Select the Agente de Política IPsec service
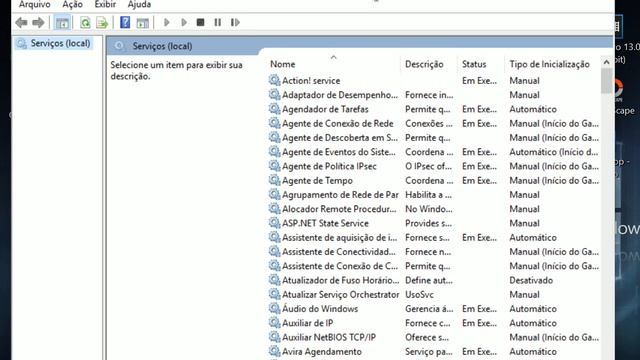The height and width of the screenshot is (360, 640). point(329,167)
